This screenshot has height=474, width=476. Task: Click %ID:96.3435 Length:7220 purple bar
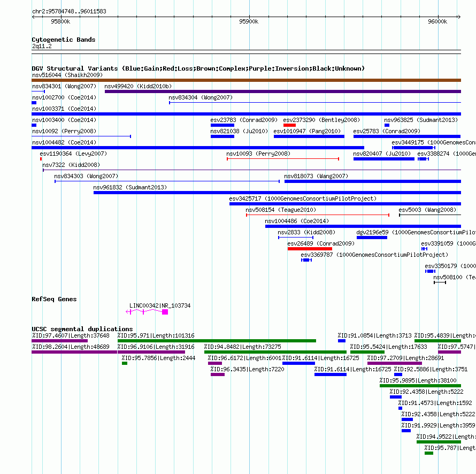pyautogui.click(x=218, y=374)
